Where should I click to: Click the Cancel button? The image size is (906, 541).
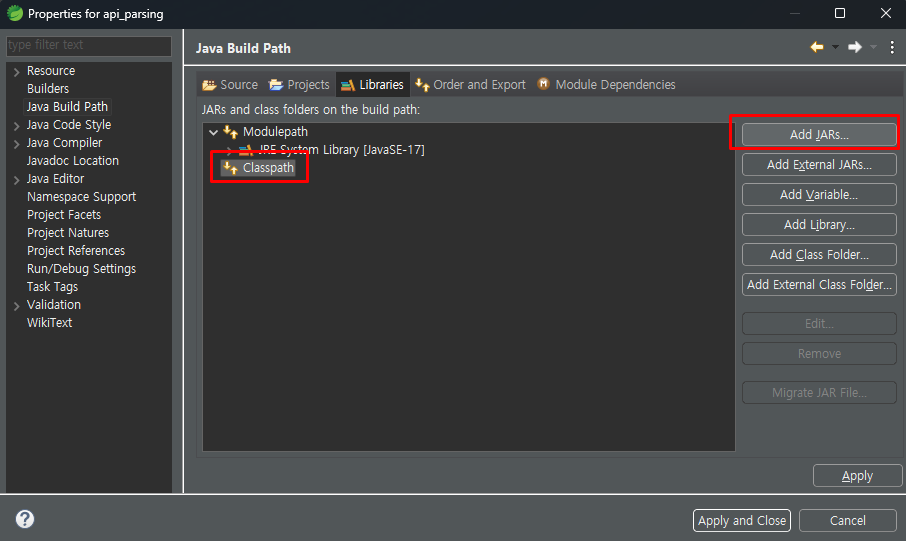848,520
